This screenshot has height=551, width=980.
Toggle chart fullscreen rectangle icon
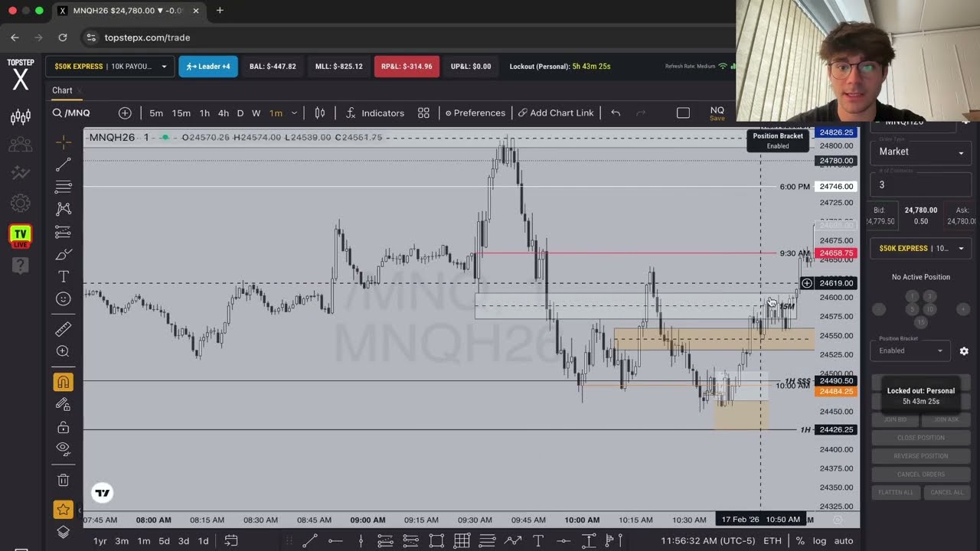(683, 112)
